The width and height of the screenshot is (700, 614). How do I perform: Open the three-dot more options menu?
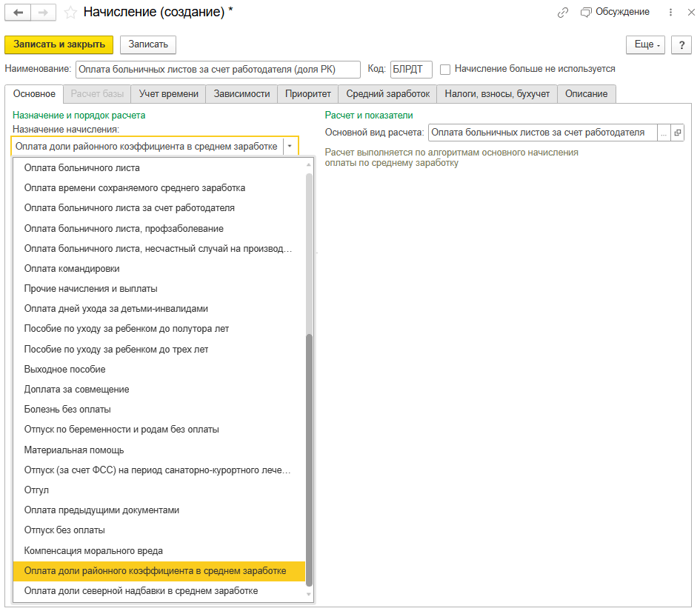pyautogui.click(x=670, y=13)
